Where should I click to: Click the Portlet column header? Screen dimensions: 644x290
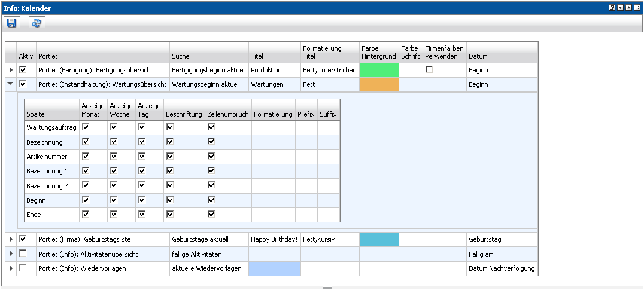102,56
